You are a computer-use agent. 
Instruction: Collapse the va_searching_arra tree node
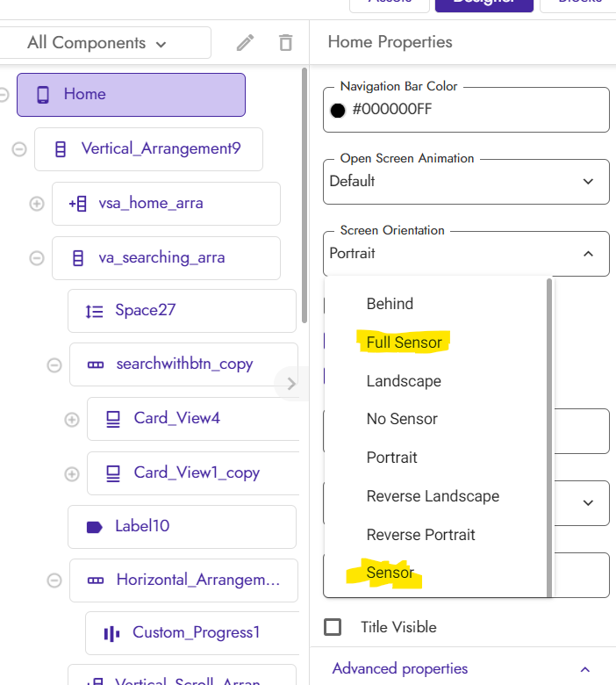tap(37, 258)
